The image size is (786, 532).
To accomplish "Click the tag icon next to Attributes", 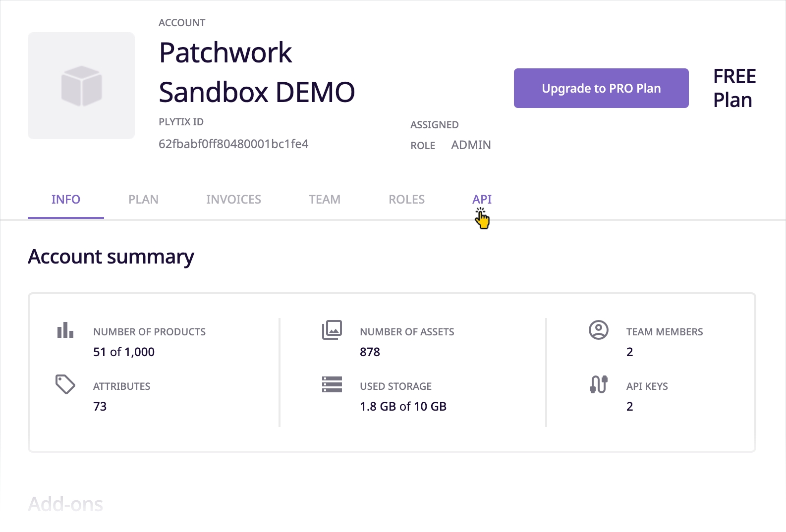I will point(65,384).
